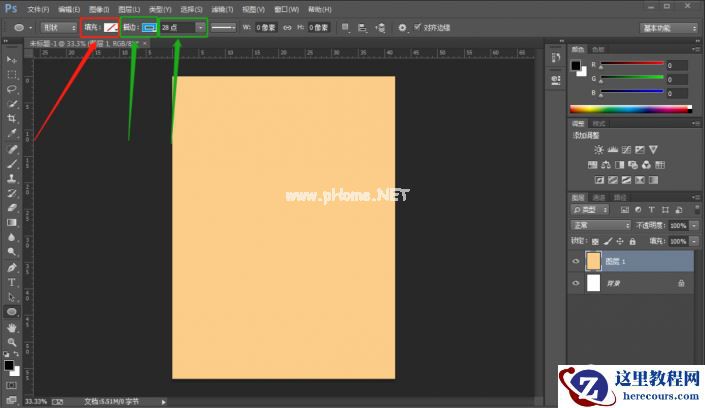705x408 pixels.
Task: Open the 帮助(H) menu
Action: (x=320, y=9)
